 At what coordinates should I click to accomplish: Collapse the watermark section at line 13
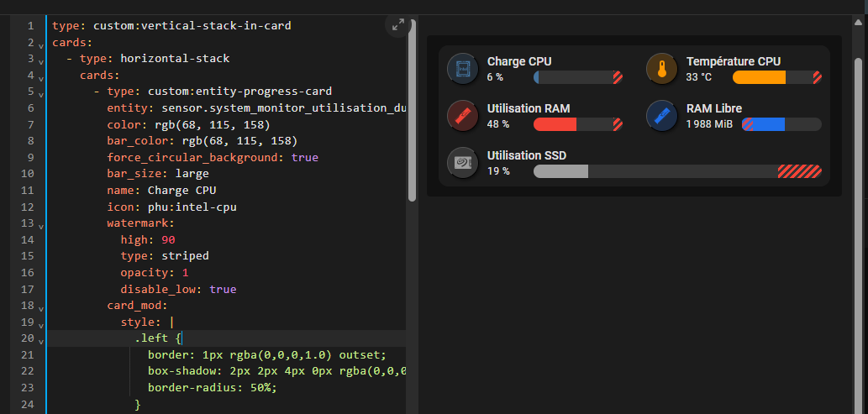pos(40,227)
